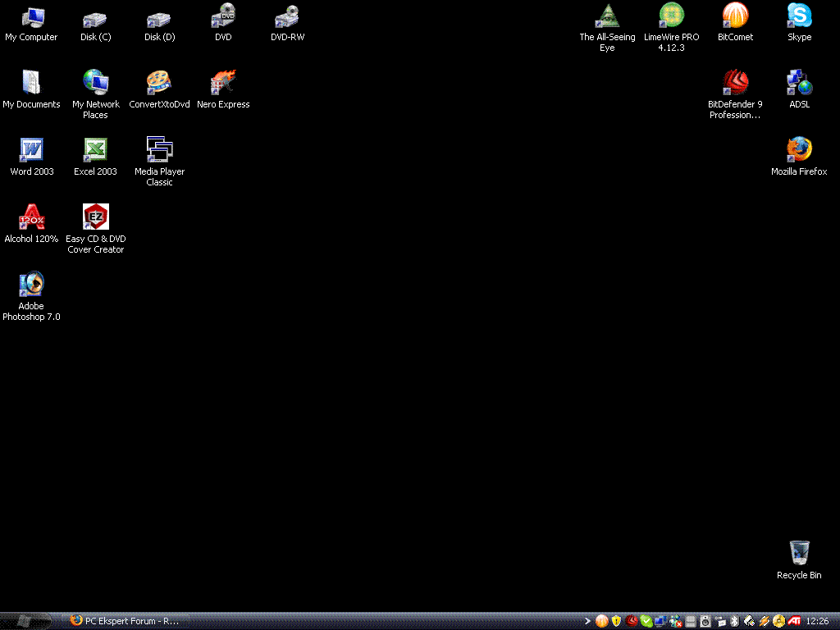840x630 pixels.
Task: Click the BitDefender 9 Professional icon
Action: 735,83
